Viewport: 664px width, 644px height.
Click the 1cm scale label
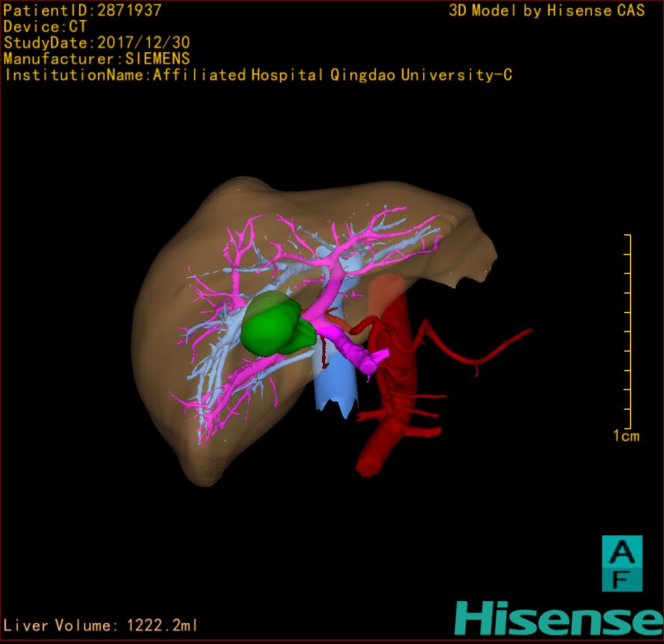[625, 436]
